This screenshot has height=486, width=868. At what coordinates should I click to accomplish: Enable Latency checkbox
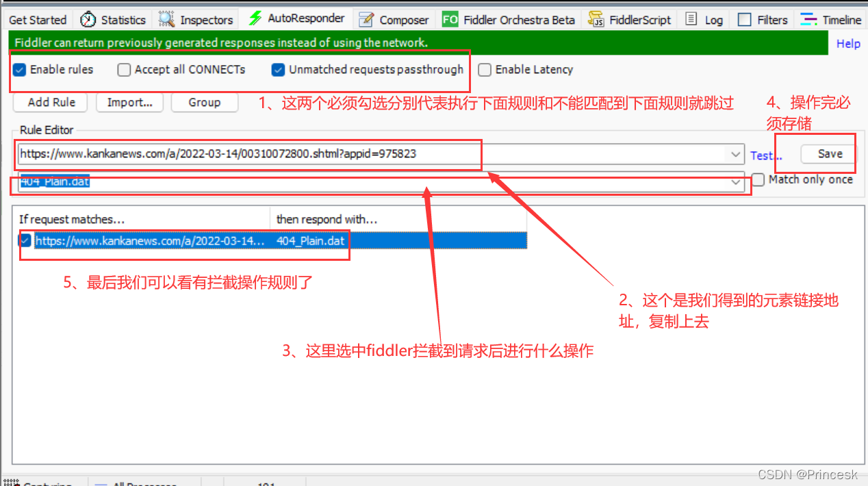click(x=484, y=69)
